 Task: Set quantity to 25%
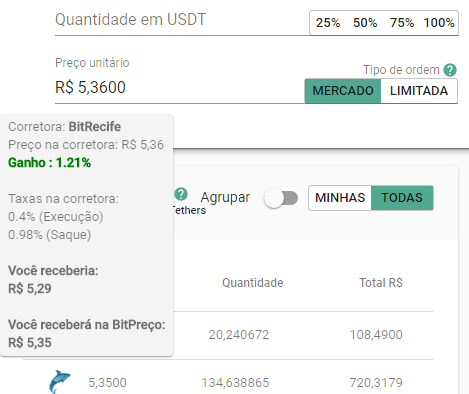[x=328, y=23]
